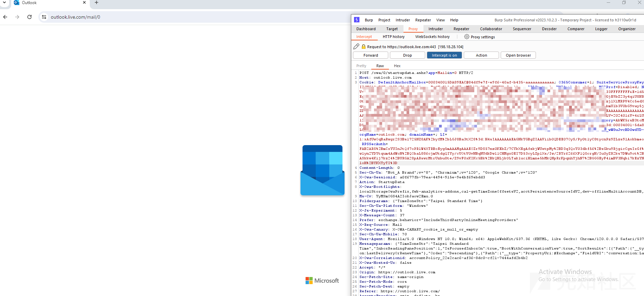Click the Referer header line
The width and height of the screenshot is (644, 296).
click(x=399, y=291)
